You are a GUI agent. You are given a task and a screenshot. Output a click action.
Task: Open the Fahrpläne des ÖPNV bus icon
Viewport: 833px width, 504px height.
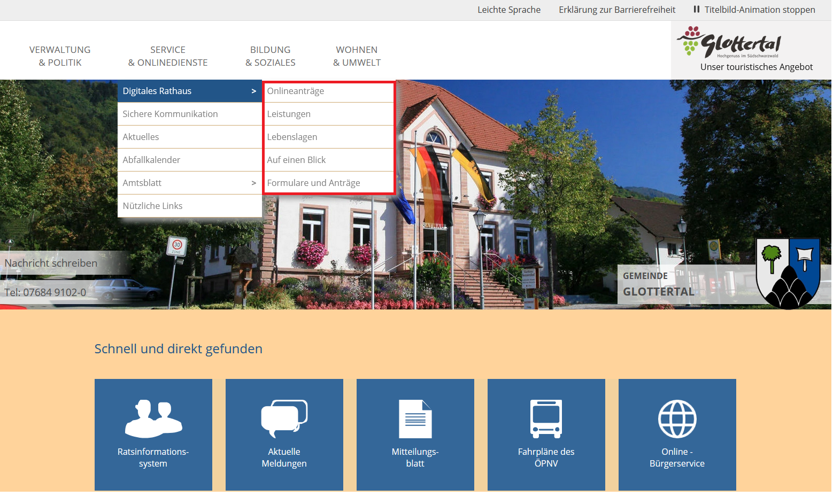point(546,418)
